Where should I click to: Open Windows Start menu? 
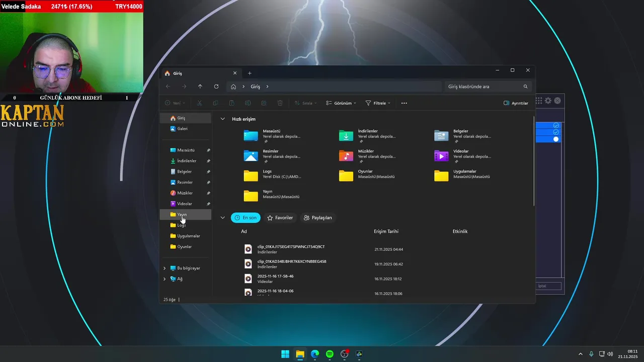click(x=285, y=354)
